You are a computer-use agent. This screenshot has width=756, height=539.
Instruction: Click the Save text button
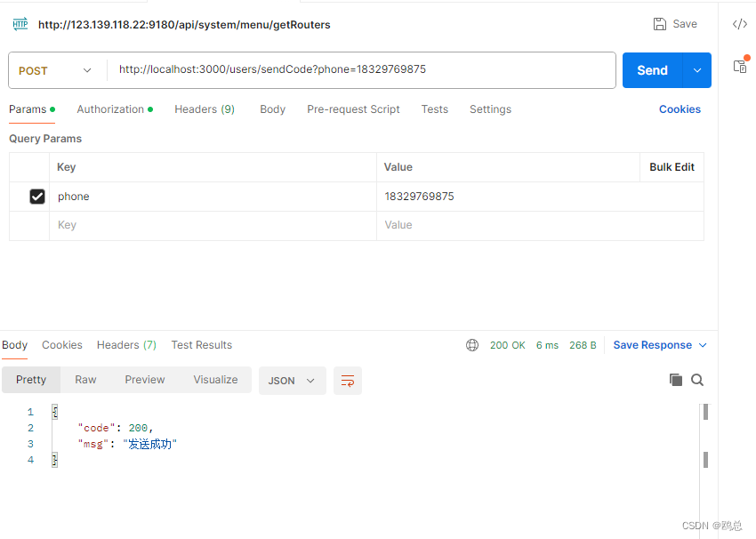pyautogui.click(x=685, y=24)
